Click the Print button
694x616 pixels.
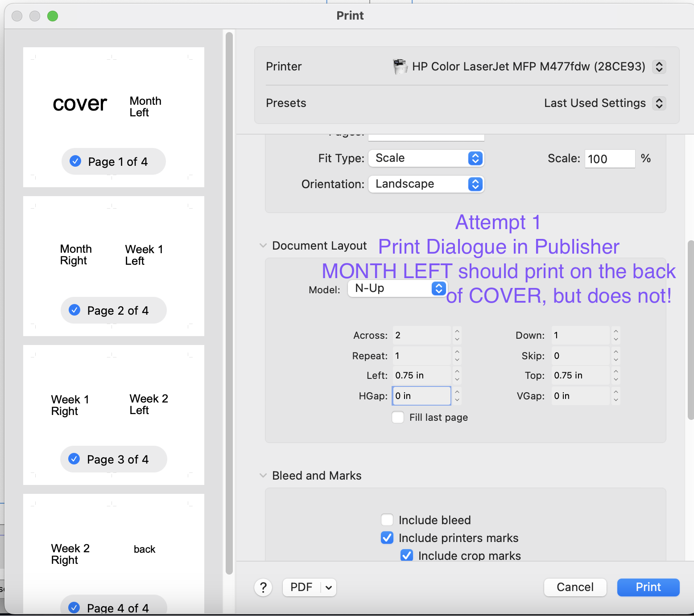pyautogui.click(x=648, y=587)
